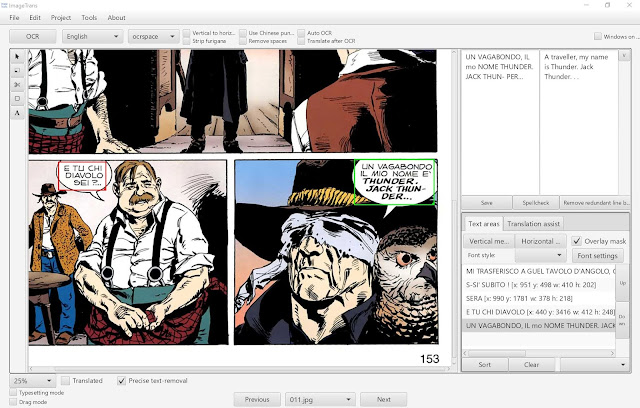This screenshot has width=640, height=408.
Task: Open the Edit menu
Action: pos(35,18)
